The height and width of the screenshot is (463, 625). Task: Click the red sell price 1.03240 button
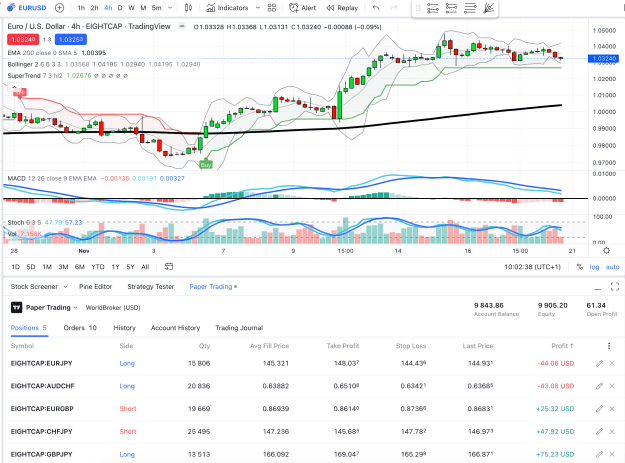click(x=23, y=39)
